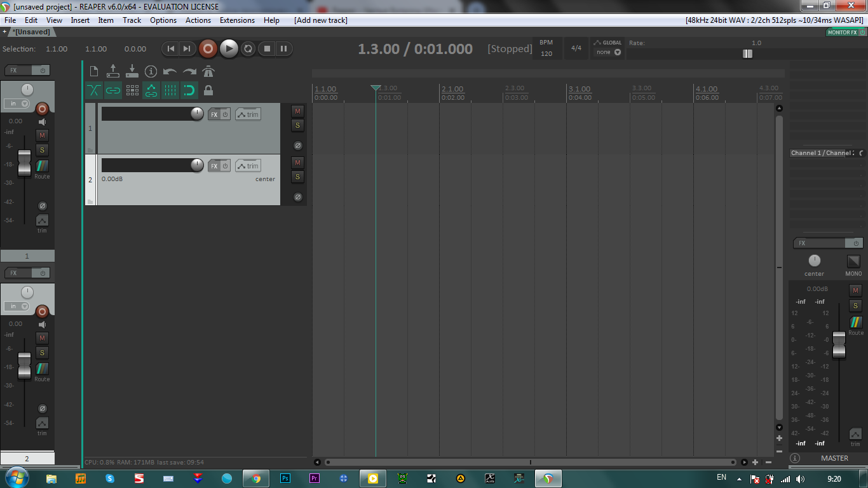Open project settings info icon

pyautogui.click(x=151, y=71)
